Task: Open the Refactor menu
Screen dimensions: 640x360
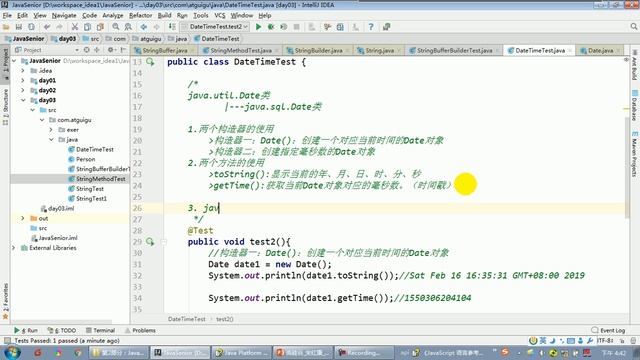Action: (140, 16)
